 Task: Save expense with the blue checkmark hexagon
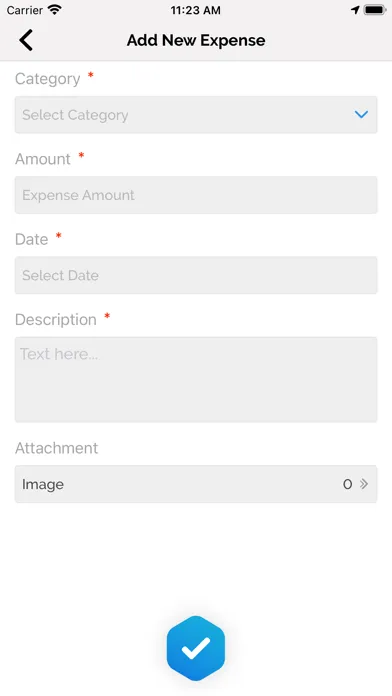point(196,648)
